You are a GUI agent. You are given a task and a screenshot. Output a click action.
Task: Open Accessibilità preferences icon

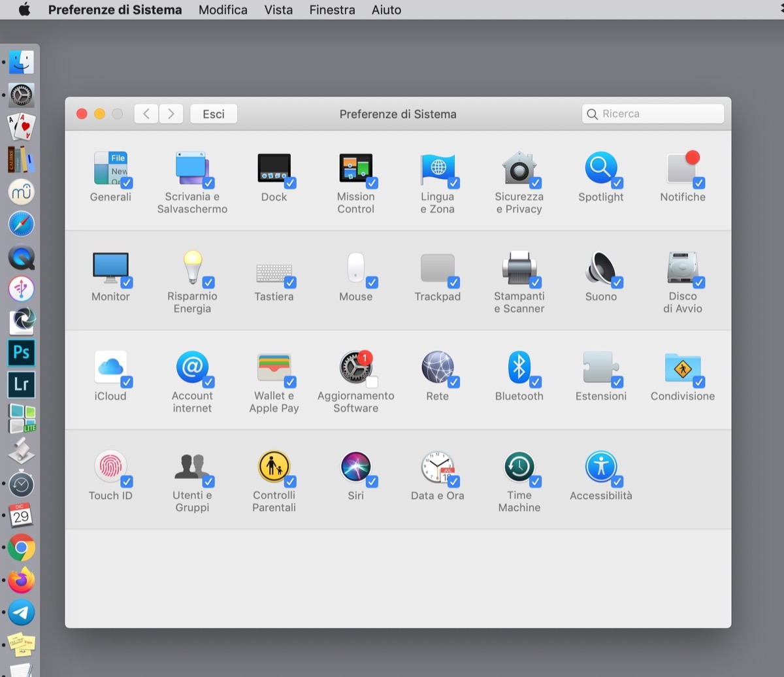point(600,467)
